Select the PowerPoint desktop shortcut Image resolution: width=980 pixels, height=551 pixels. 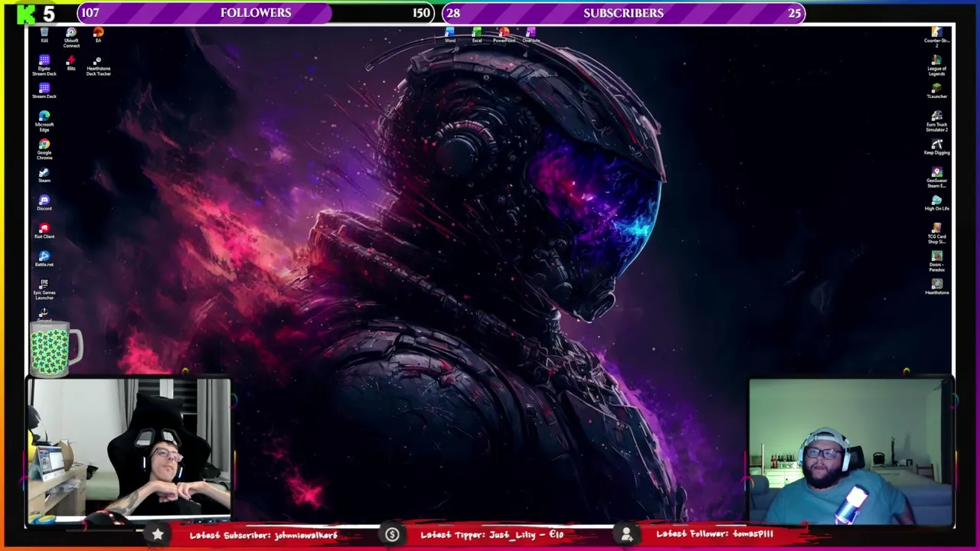coord(504,35)
